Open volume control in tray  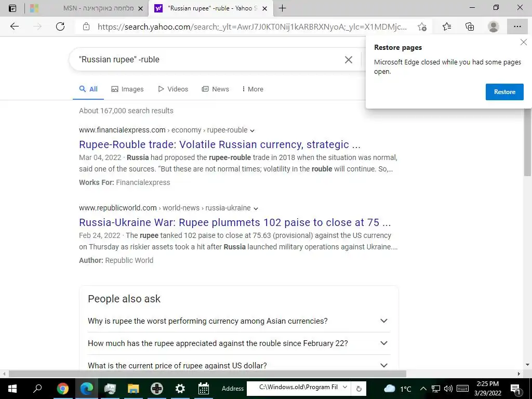pyautogui.click(x=448, y=389)
